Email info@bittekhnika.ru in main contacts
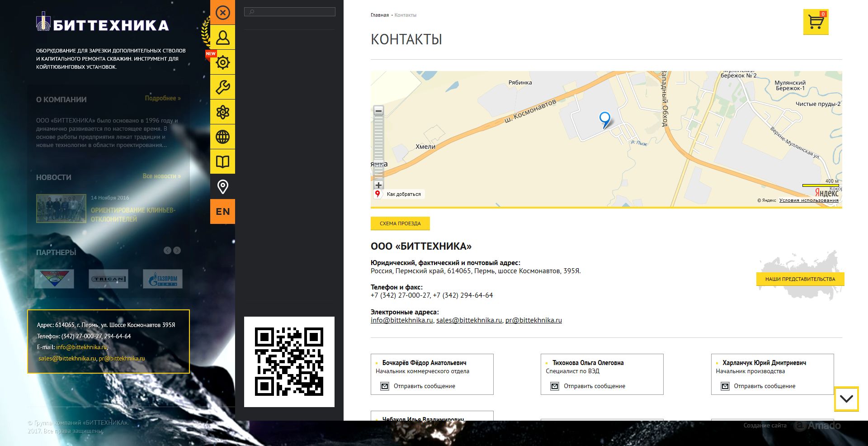 pyautogui.click(x=402, y=320)
